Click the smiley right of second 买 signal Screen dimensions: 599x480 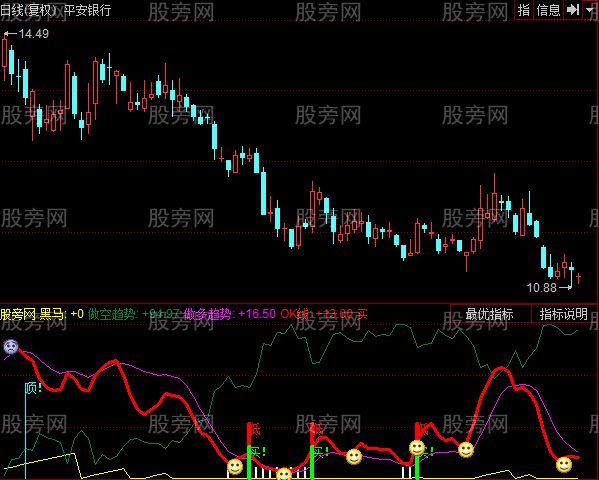(x=354, y=456)
